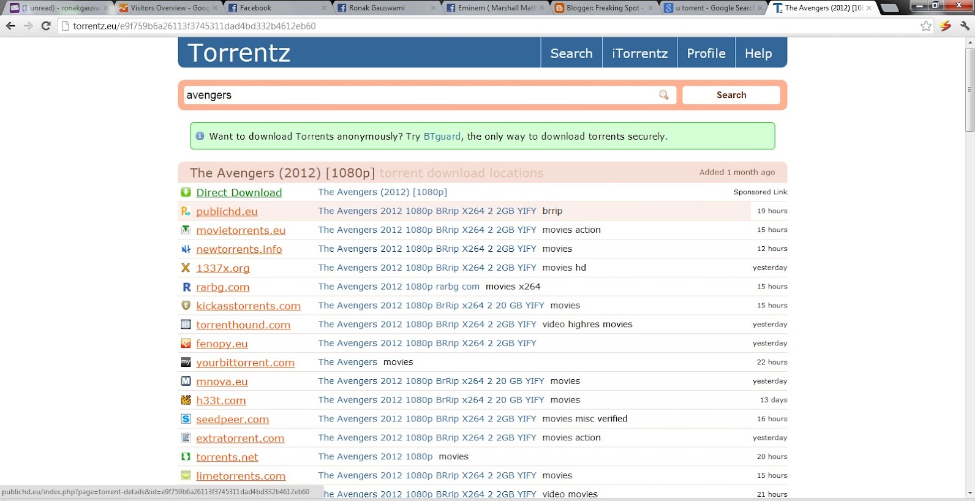Click the 1337x.org X favicon
This screenshot has width=980, height=501.
186,268
